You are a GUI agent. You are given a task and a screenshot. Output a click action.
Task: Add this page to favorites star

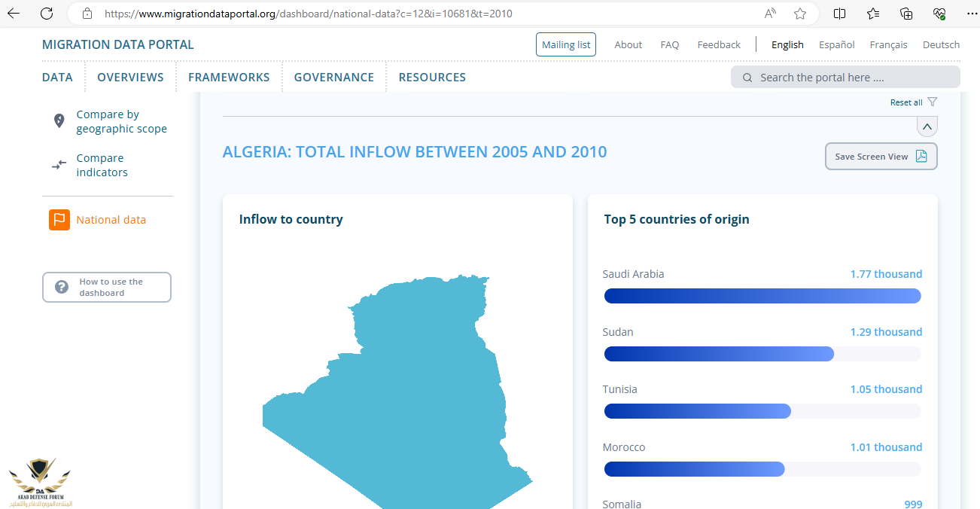[x=800, y=14]
